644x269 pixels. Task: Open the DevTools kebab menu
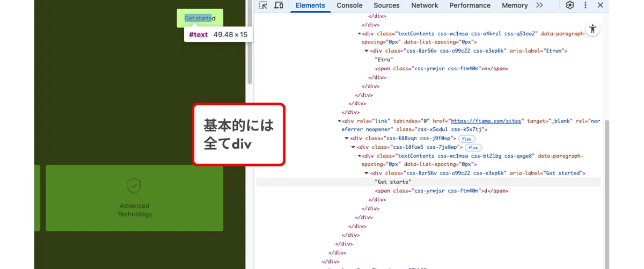tap(586, 5)
